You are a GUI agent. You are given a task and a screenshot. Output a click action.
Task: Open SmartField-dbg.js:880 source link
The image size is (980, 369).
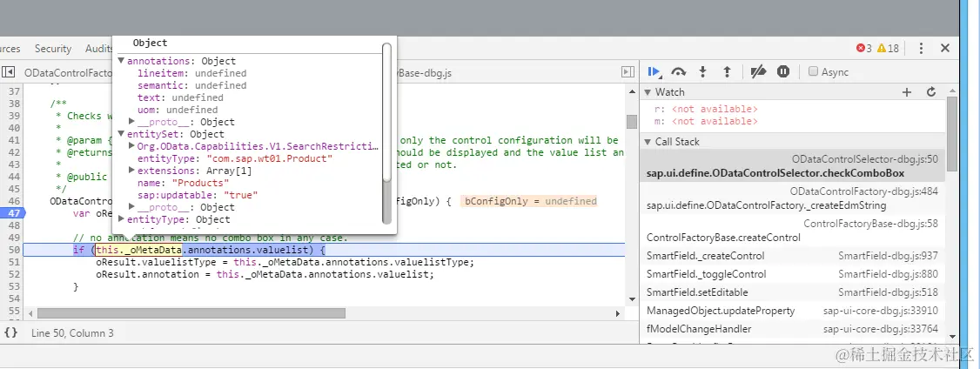click(x=888, y=274)
